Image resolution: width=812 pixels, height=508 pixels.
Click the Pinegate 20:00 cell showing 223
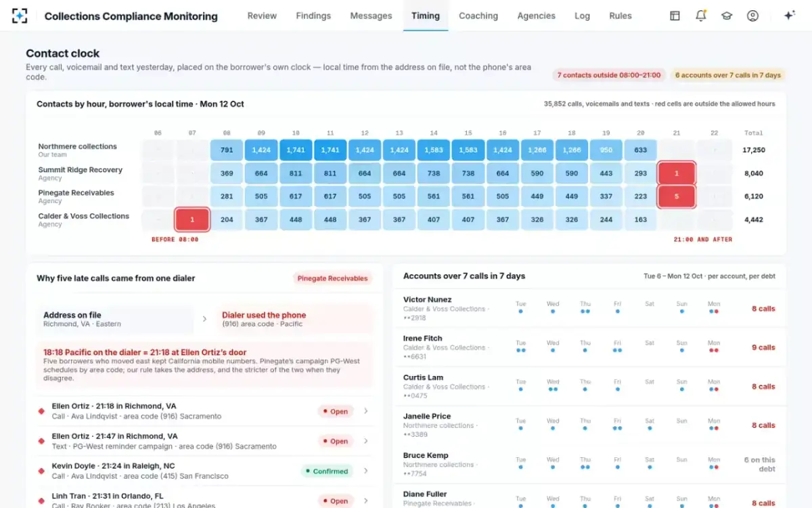641,196
